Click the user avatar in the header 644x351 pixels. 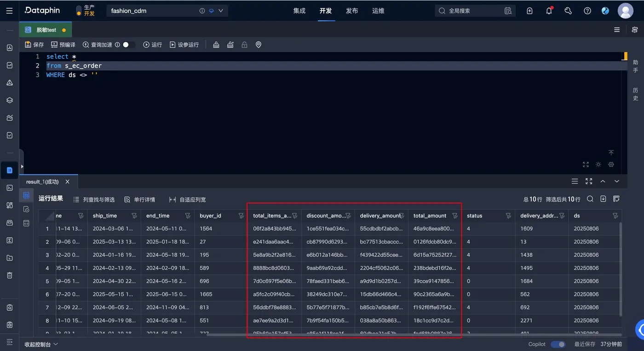626,11
